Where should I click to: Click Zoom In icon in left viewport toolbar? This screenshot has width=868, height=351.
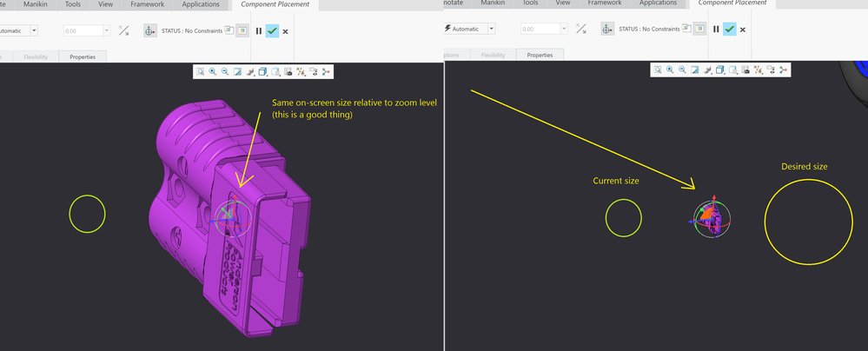click(212, 72)
